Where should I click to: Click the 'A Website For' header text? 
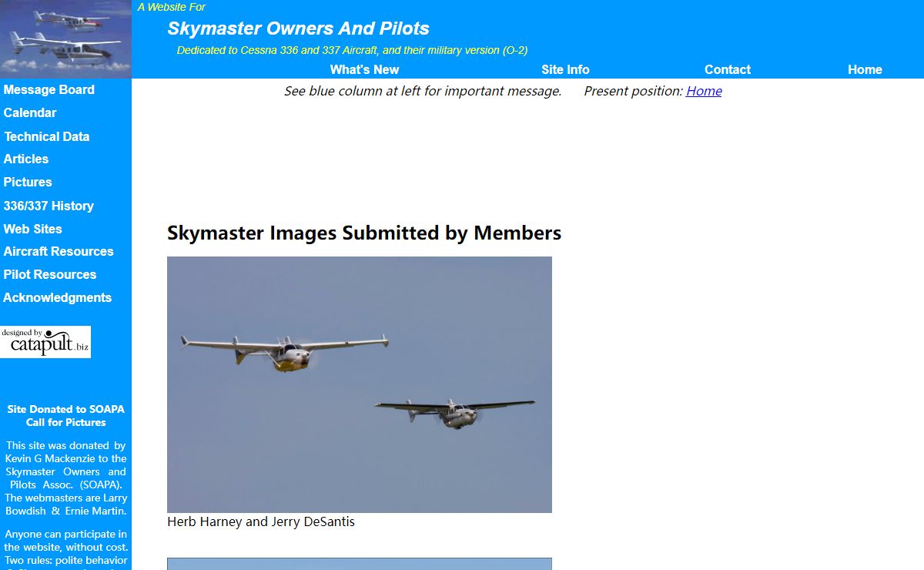(x=172, y=7)
